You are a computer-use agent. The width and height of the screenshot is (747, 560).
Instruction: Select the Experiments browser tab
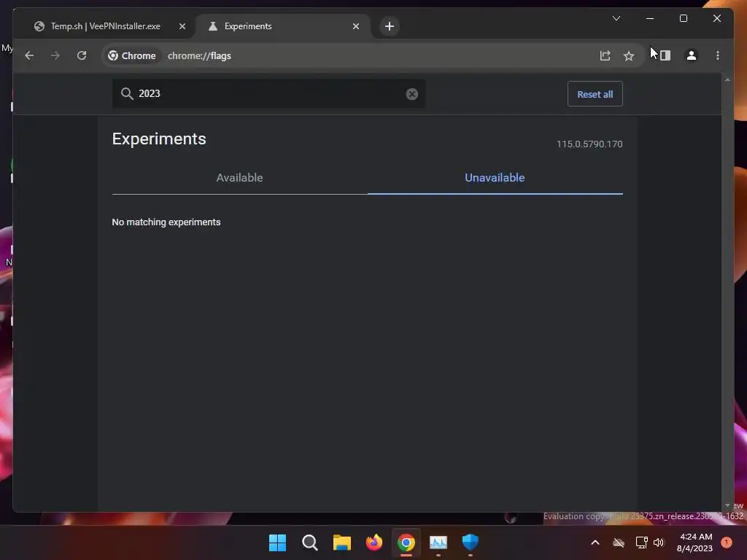pos(283,26)
